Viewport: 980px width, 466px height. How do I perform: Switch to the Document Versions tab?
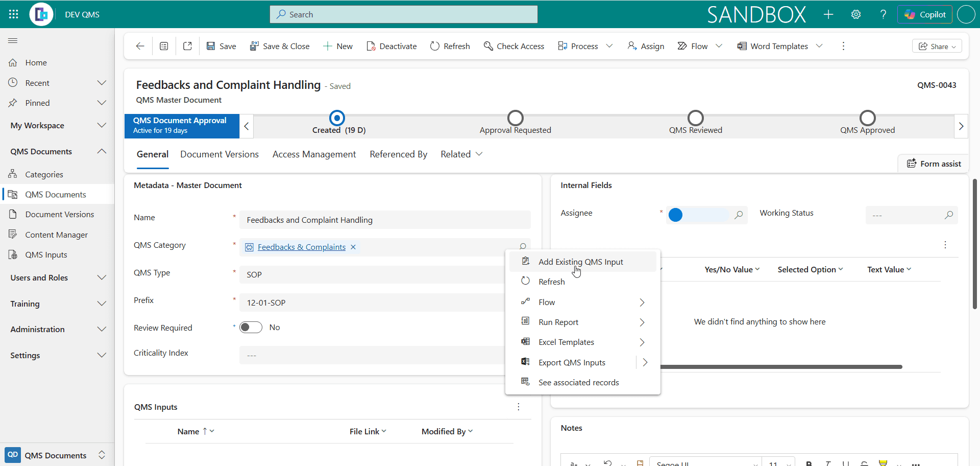pos(219,154)
